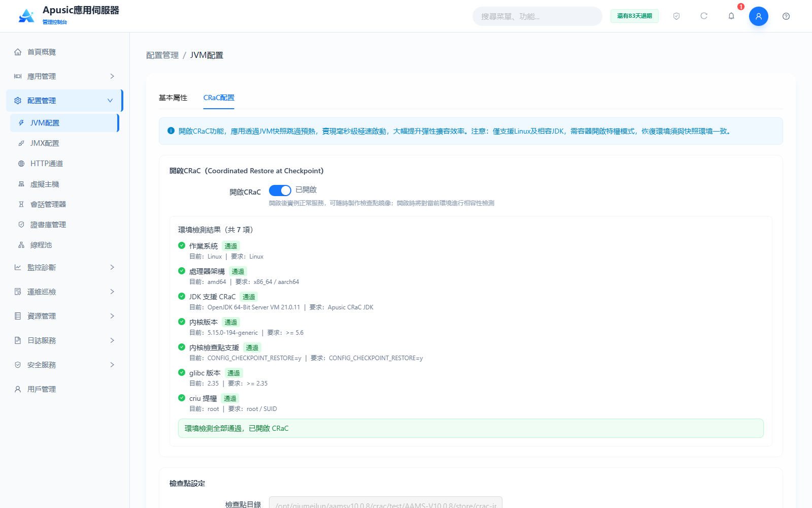This screenshot has width=812, height=508.
Task: Click the 還有83天過期 license badge
Action: tap(634, 16)
